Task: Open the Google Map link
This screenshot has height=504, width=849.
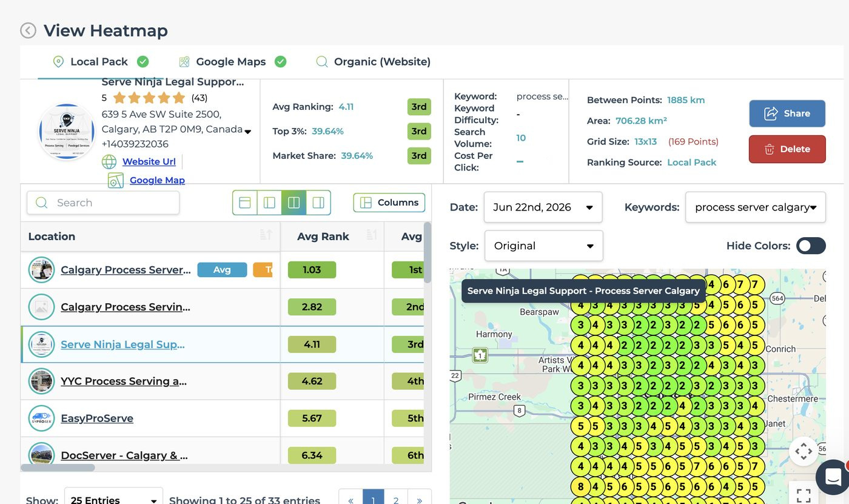Action: coord(157,180)
